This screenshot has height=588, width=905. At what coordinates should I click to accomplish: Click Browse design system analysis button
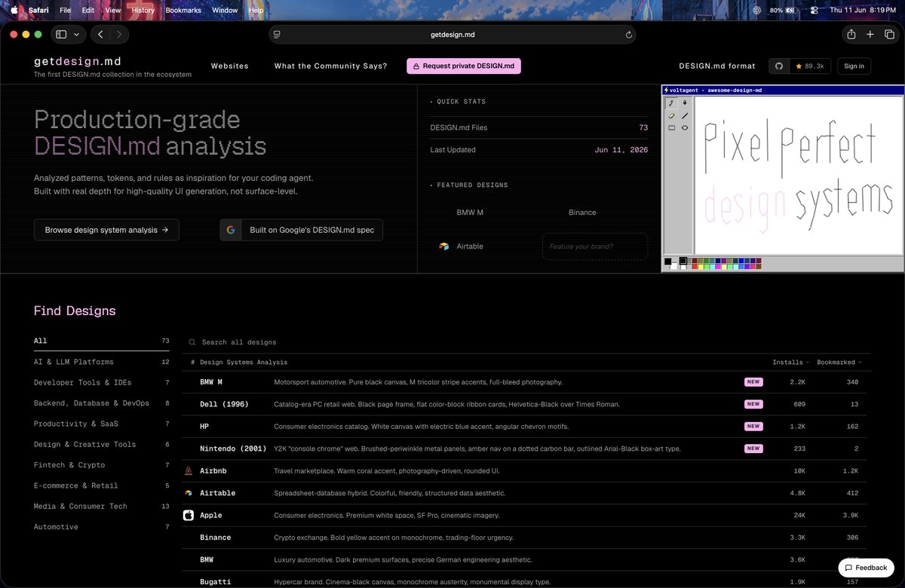coord(106,230)
